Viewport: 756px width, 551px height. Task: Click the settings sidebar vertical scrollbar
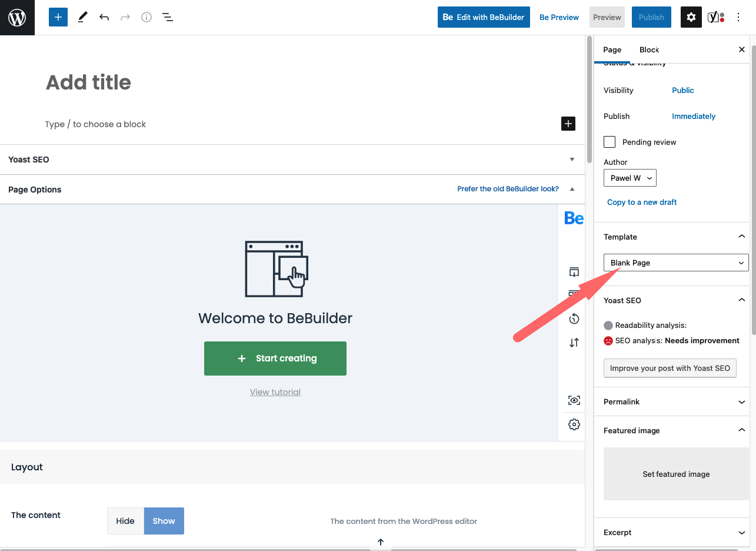coord(753,190)
